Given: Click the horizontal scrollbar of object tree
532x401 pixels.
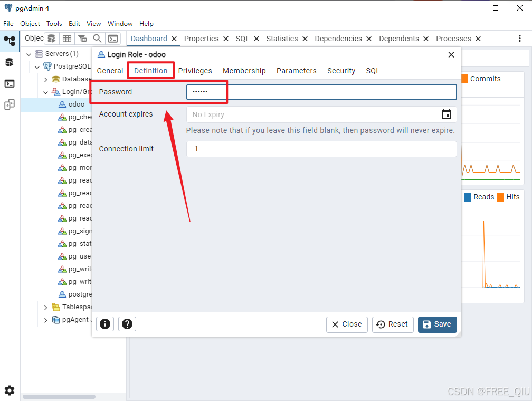Looking at the screenshot, I should [59, 397].
